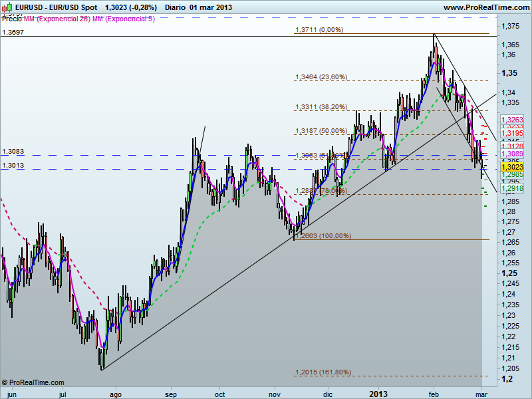The width and height of the screenshot is (532, 399).
Task: Click the Fibonacci 61,80% retracement label
Action: [321, 154]
